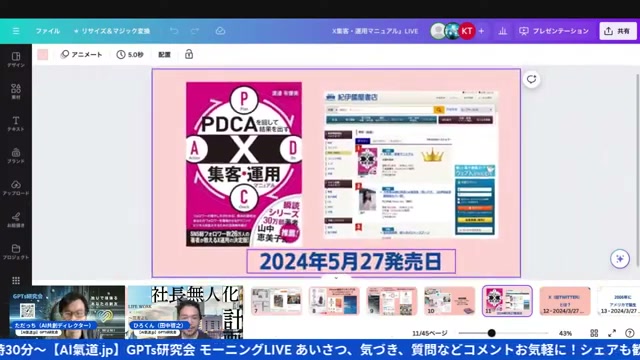Enter fullscreen with expand icon
Image resolution: width=640 pixels, height=360 pixels.
click(x=612, y=333)
